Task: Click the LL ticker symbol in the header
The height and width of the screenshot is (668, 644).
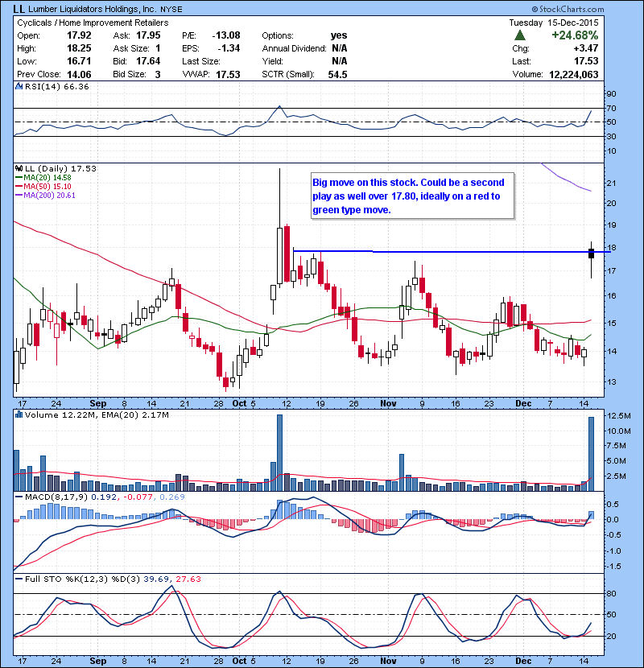Action: pyautogui.click(x=19, y=9)
